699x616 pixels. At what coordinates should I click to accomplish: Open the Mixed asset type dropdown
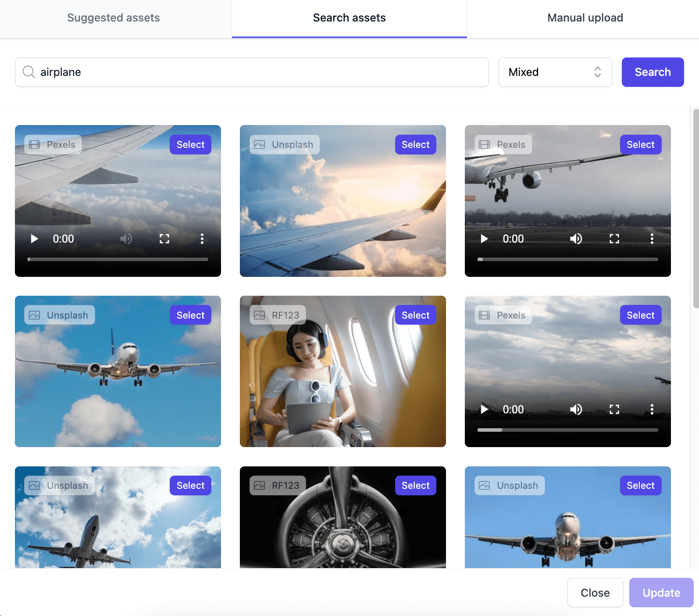pyautogui.click(x=555, y=72)
